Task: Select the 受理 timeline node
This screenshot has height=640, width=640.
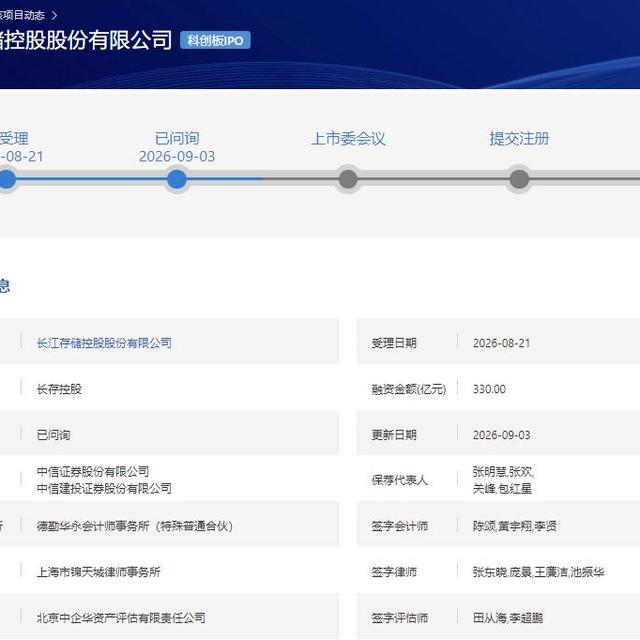Action: pos(7,179)
